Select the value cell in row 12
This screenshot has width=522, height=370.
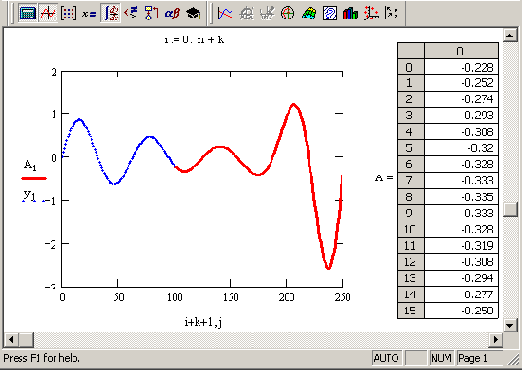tap(461, 262)
